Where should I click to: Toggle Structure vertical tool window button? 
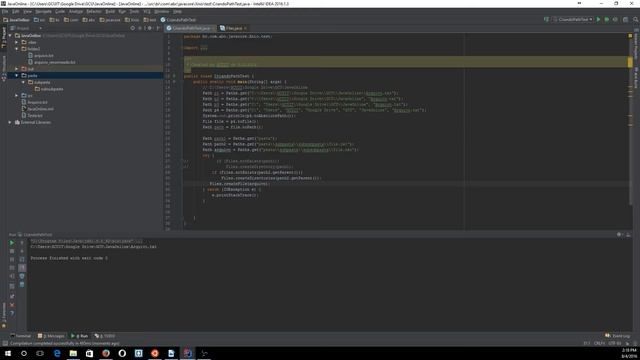pos(4,69)
